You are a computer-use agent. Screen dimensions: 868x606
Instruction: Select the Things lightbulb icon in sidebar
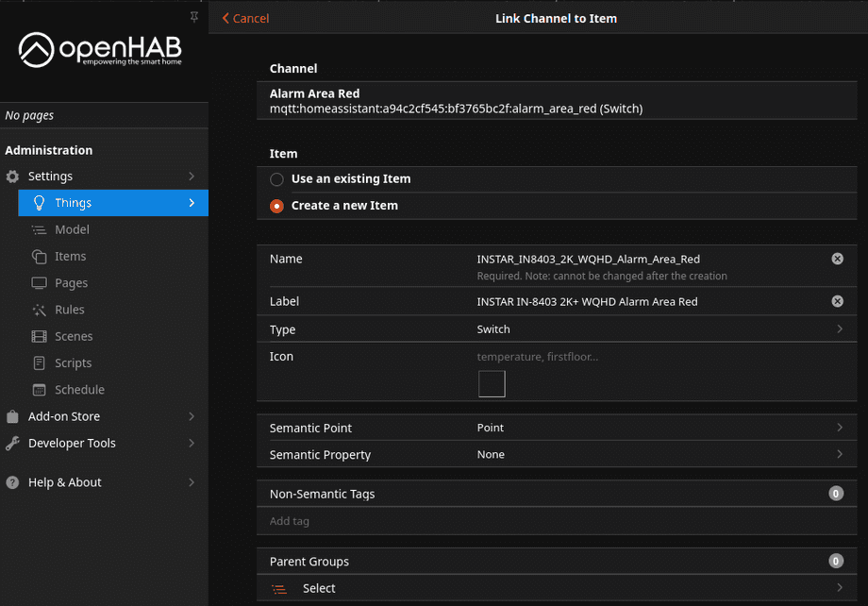42,203
